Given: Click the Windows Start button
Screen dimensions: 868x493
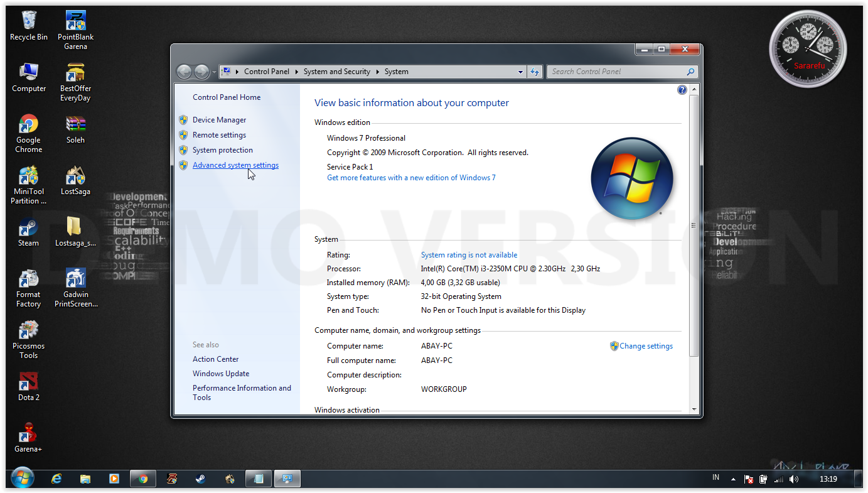Looking at the screenshot, I should [23, 479].
